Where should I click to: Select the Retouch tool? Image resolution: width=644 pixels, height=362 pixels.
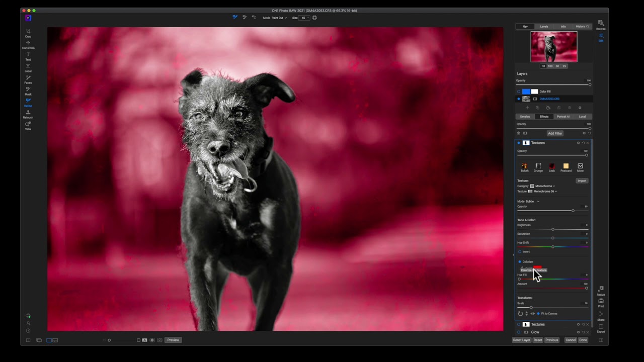(28, 114)
